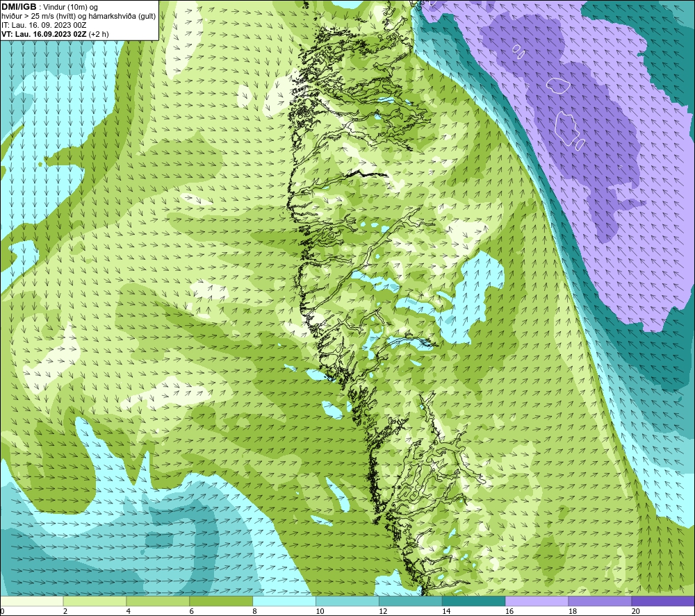Select the legend scale label "20"
This screenshot has height=616, width=695.
(636, 611)
